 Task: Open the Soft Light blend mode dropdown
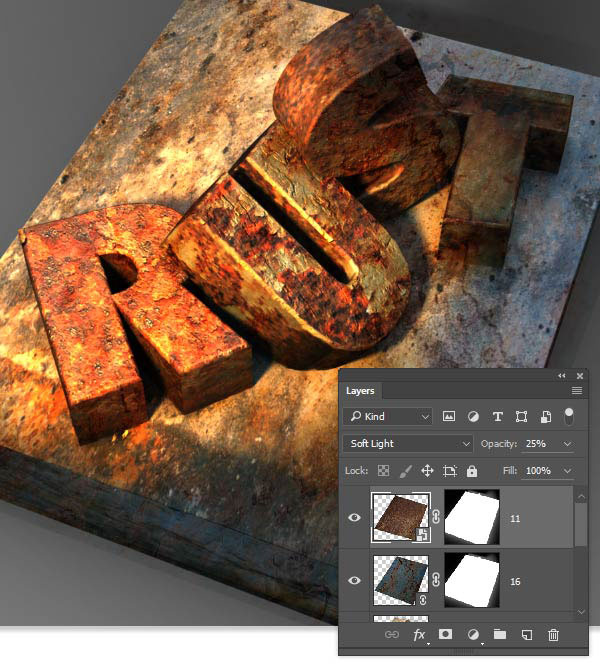point(408,443)
